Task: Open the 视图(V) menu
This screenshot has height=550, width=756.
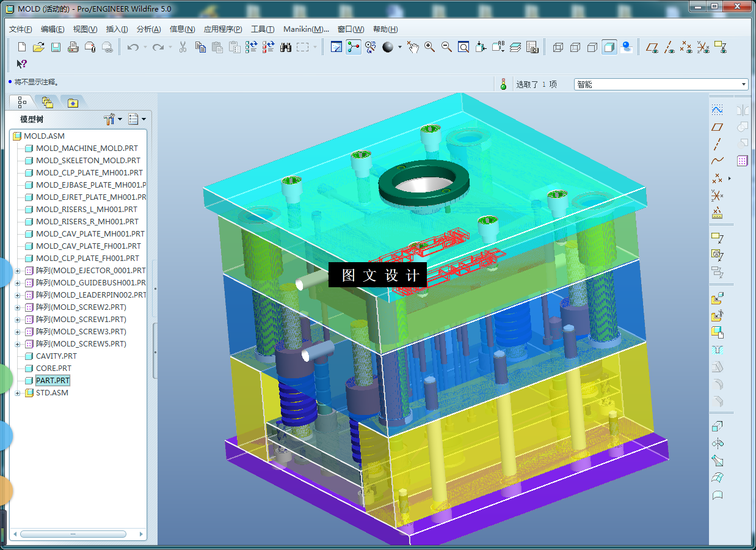Action: [x=85, y=29]
